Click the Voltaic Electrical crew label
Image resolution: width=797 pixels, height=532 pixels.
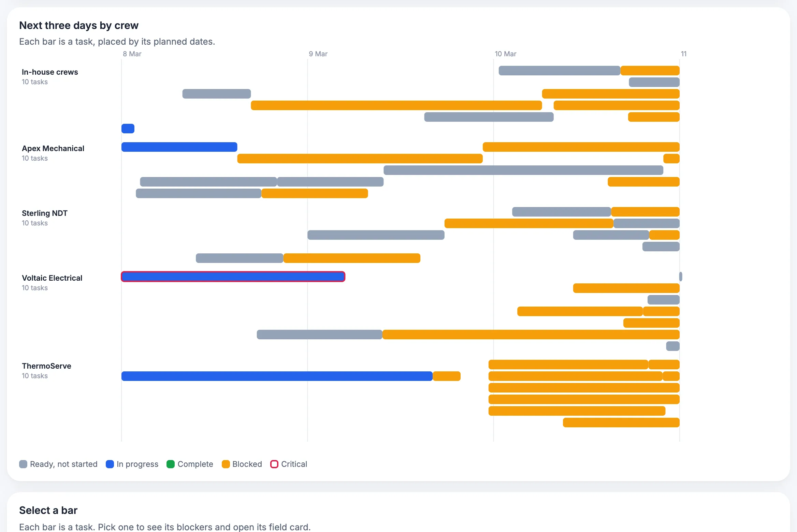52,278
